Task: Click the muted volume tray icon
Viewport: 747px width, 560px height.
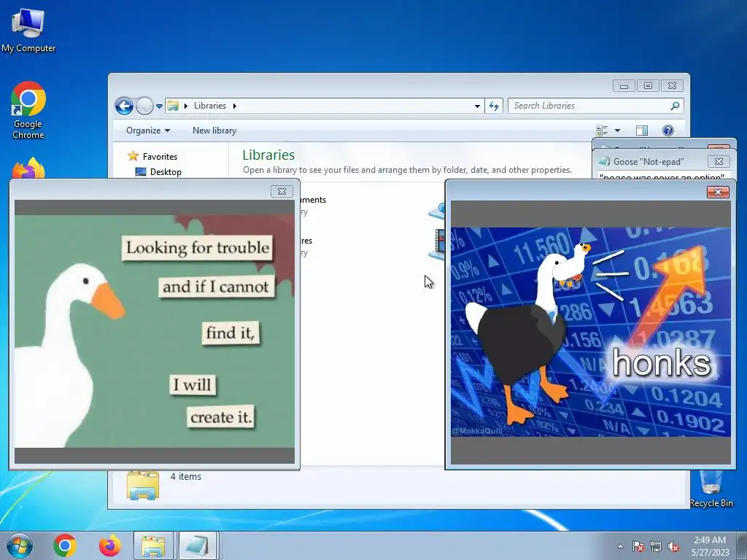Action: click(x=673, y=546)
